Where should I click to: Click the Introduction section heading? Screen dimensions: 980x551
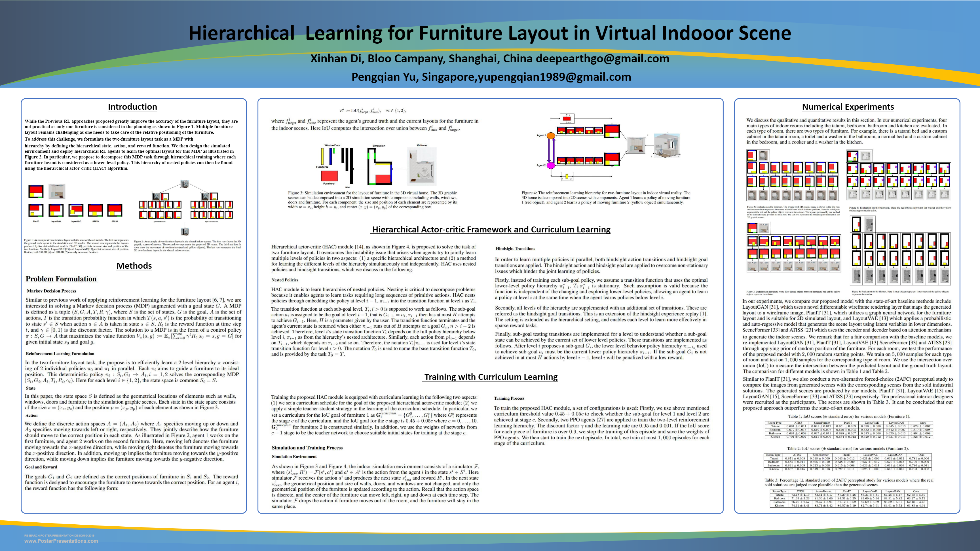pyautogui.click(x=132, y=107)
